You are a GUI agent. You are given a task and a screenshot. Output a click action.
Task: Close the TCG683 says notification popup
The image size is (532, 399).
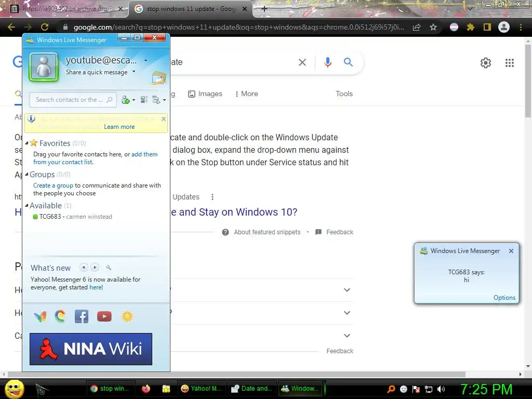click(x=511, y=251)
